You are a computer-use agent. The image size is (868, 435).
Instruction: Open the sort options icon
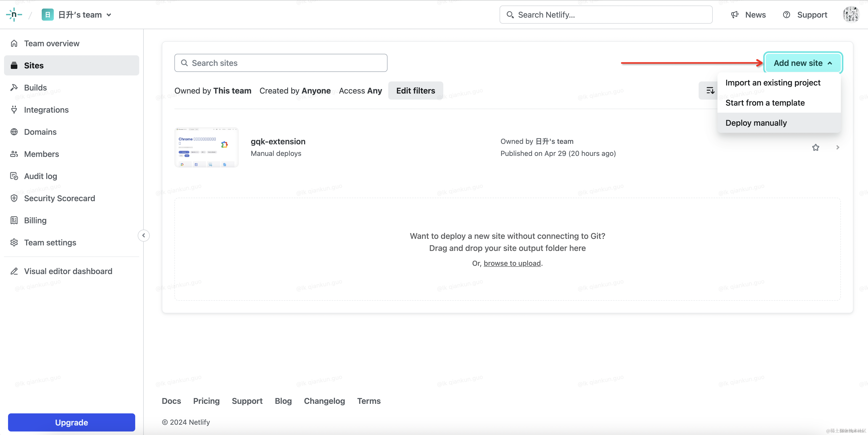pos(710,90)
